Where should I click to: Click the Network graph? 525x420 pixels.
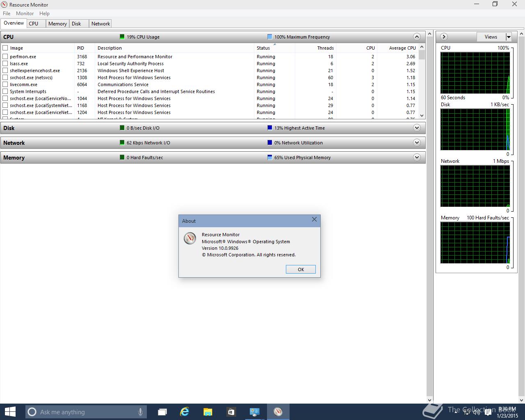click(x=475, y=186)
